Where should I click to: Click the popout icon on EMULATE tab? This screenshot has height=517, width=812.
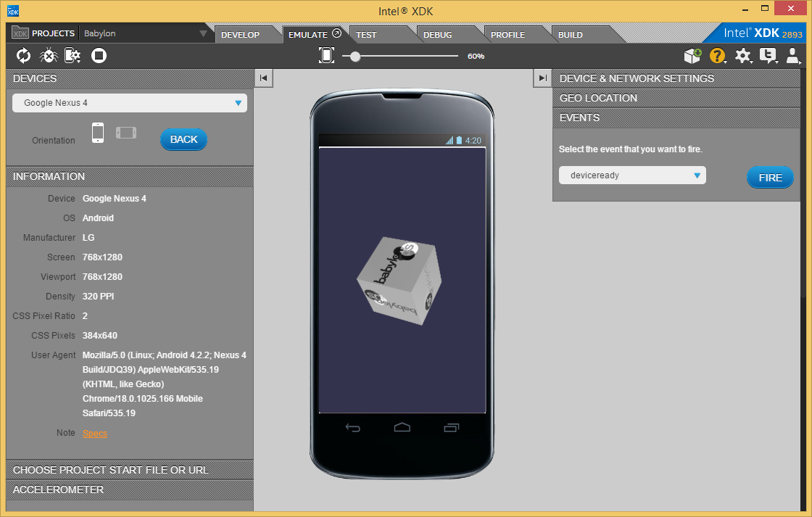(336, 33)
